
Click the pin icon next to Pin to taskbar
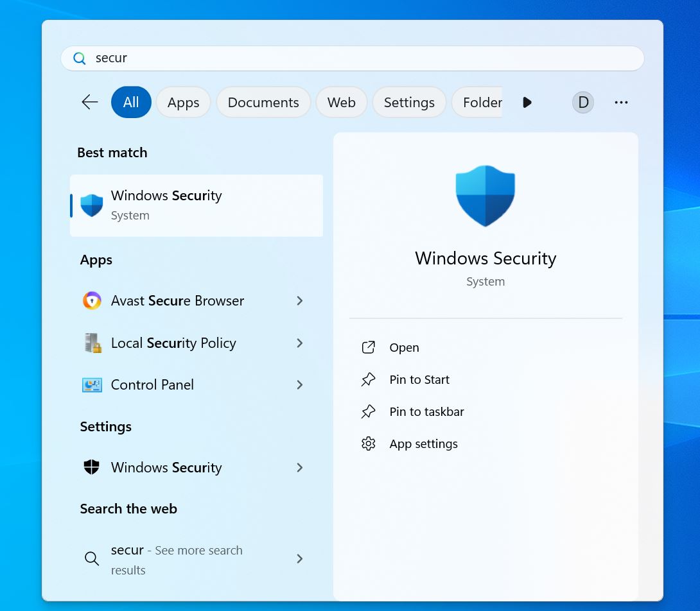pyautogui.click(x=369, y=411)
